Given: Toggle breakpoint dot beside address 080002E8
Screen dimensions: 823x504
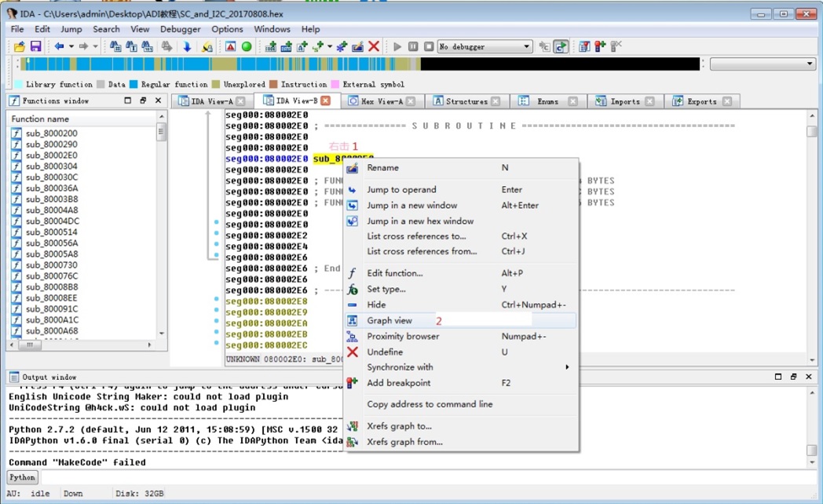Looking at the screenshot, I should click(x=216, y=301).
